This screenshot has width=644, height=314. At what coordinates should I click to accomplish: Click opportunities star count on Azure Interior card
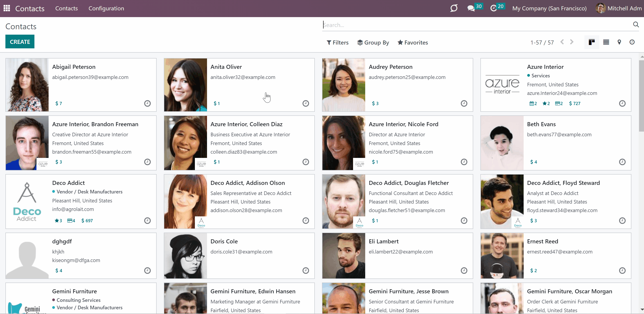point(546,103)
